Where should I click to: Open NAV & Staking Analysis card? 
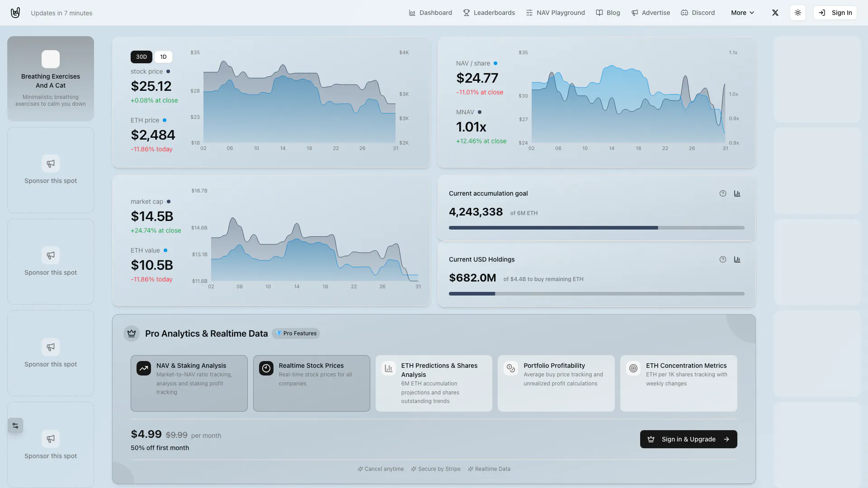click(x=189, y=383)
